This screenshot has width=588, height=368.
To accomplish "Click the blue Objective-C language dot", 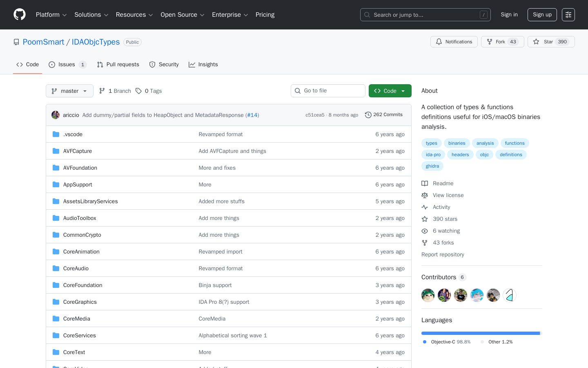I will tap(425, 342).
